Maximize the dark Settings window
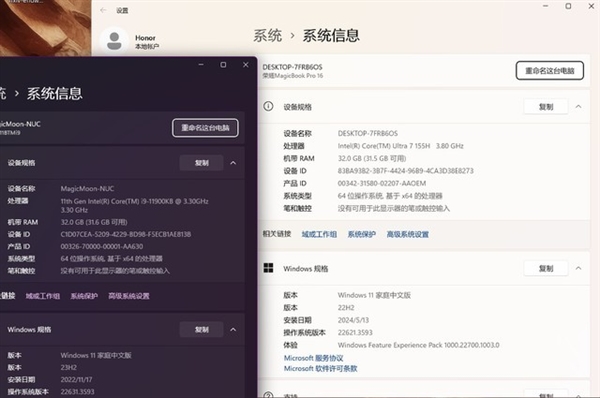This screenshot has height=398, width=600. click(223, 65)
